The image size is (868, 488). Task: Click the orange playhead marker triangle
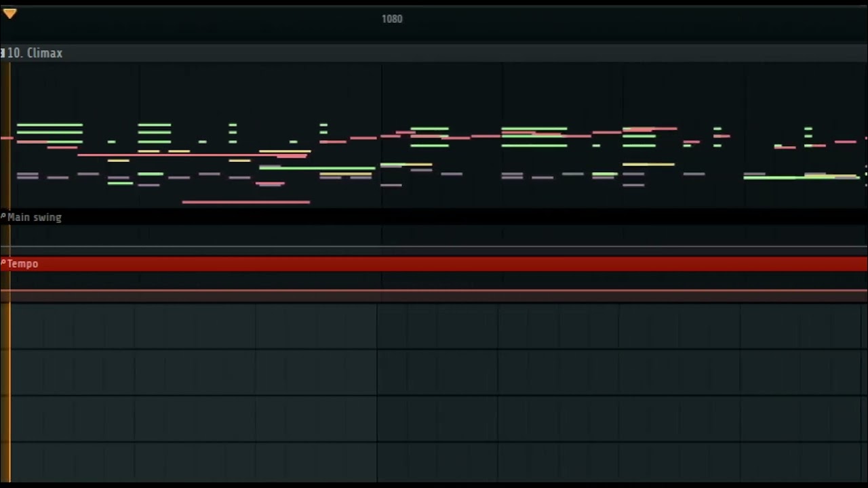(9, 13)
